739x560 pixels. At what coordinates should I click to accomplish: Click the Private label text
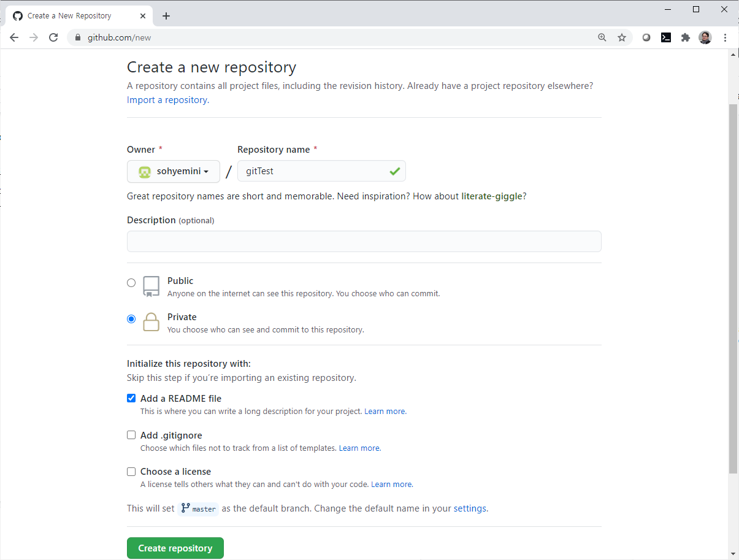[x=182, y=317]
